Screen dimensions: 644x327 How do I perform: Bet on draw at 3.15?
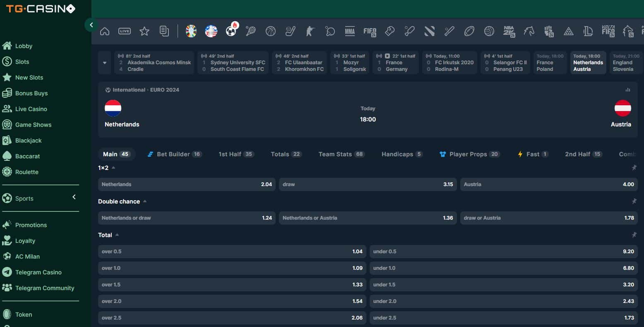pyautogui.click(x=368, y=184)
